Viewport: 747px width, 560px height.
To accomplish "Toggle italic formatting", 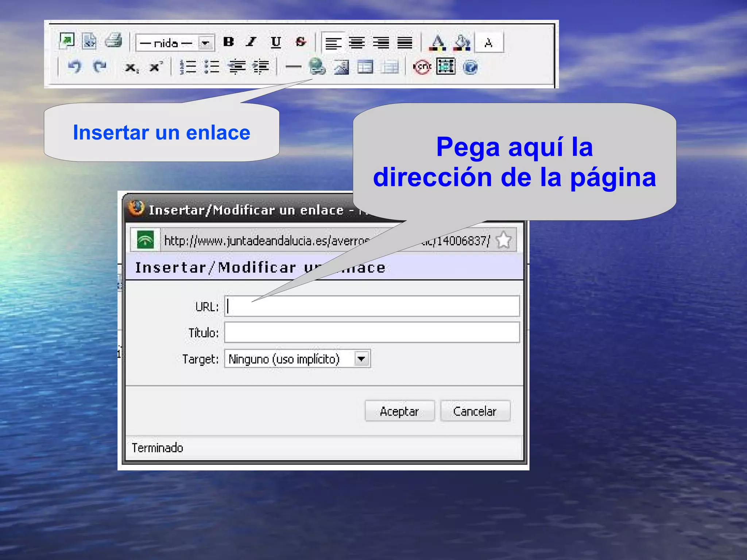I will point(251,42).
